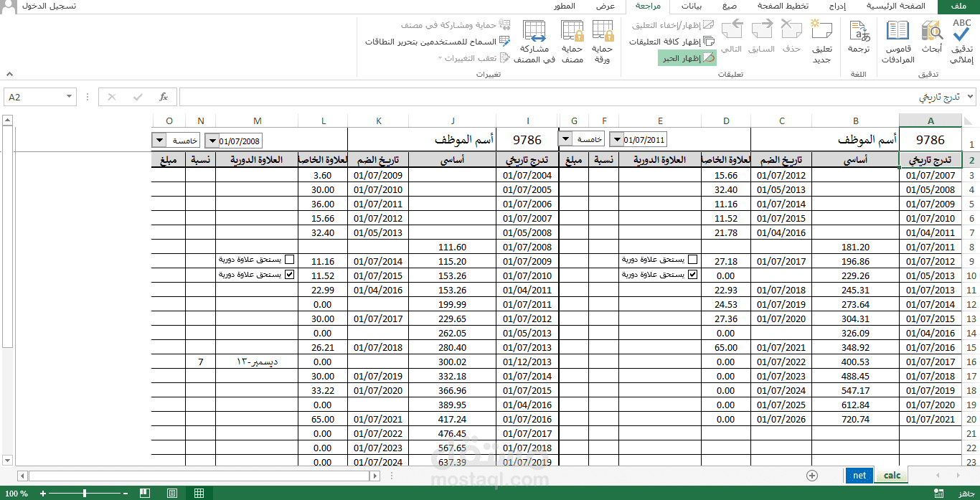Switch to Page Layout (تخطيط الصفحة) tab
This screenshot has height=500, width=980.
coord(783,6)
